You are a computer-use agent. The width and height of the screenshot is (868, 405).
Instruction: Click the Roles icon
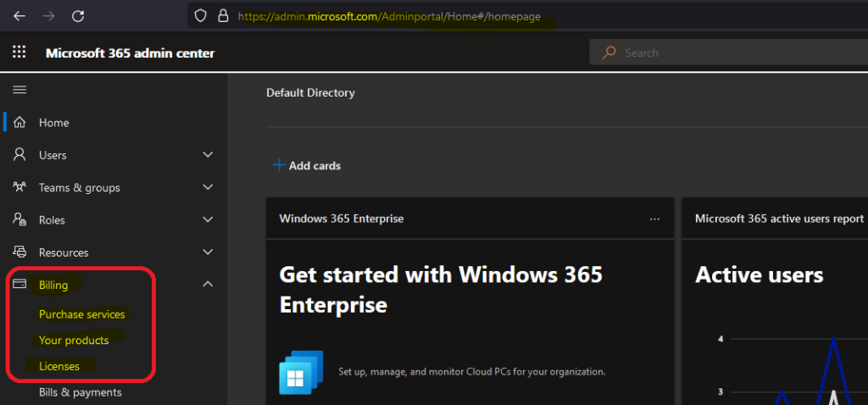pos(20,219)
